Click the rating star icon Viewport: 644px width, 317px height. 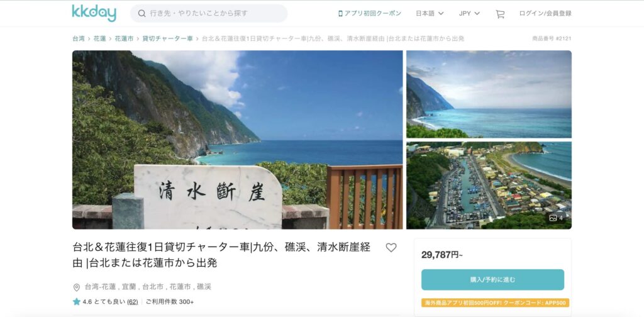pyautogui.click(x=76, y=302)
